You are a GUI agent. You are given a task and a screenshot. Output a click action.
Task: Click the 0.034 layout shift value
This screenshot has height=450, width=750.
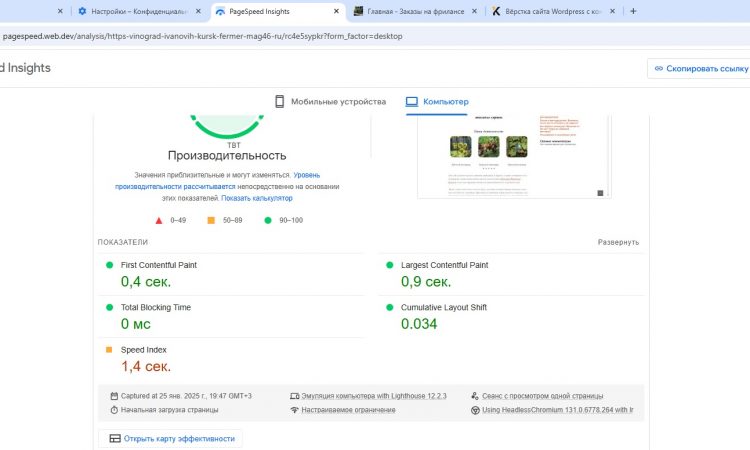419,324
